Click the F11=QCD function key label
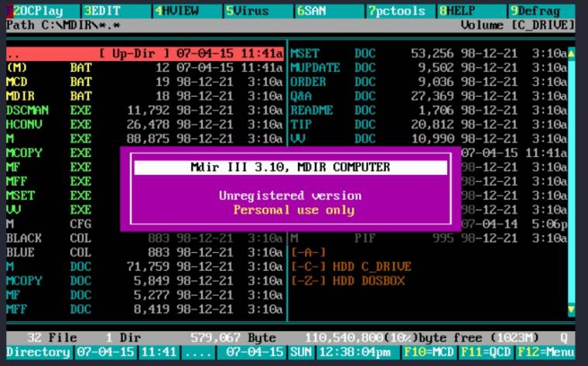Image resolution: width=588 pixels, height=366 pixels. point(486,352)
